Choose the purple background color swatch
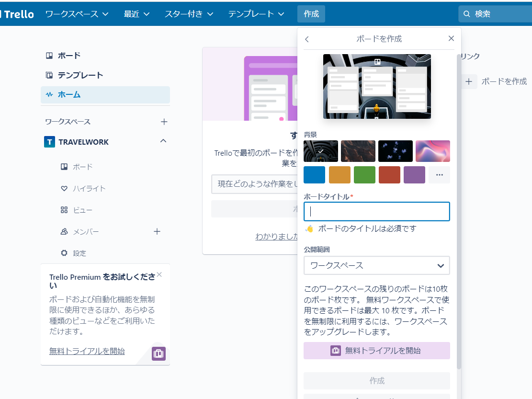The width and height of the screenshot is (532, 399). [414, 175]
